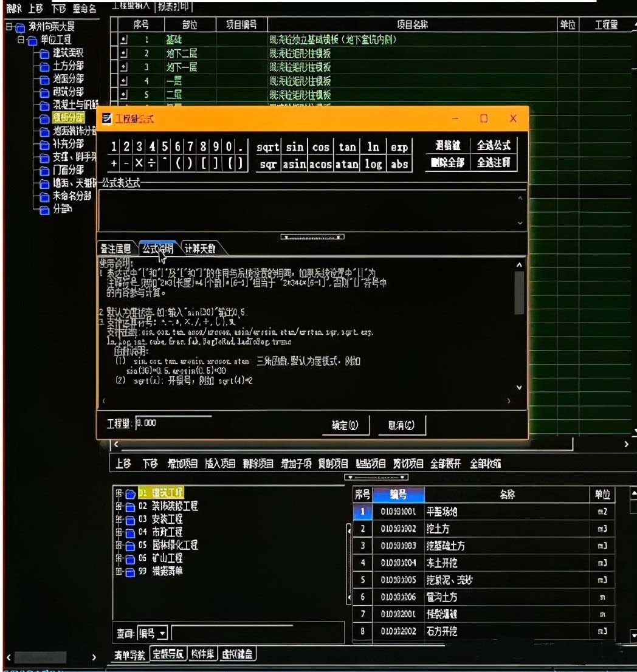Click 删除项目 in the item toolbar
Viewport: 637px width, 672px height.
click(258, 464)
